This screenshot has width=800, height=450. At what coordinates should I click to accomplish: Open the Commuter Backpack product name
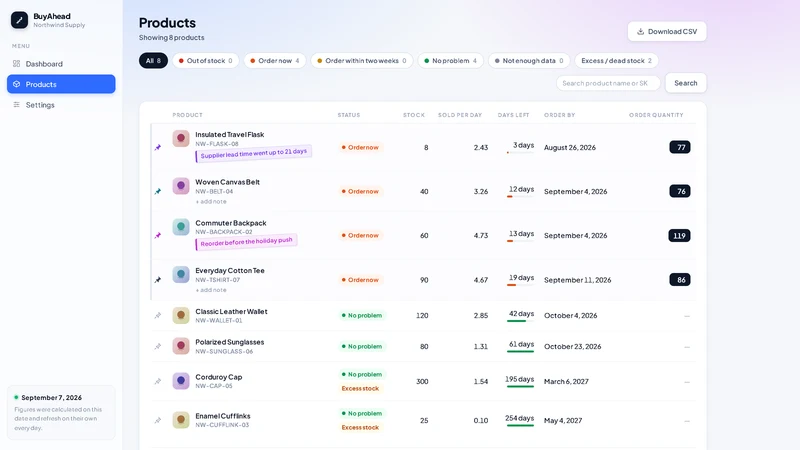tap(231, 223)
